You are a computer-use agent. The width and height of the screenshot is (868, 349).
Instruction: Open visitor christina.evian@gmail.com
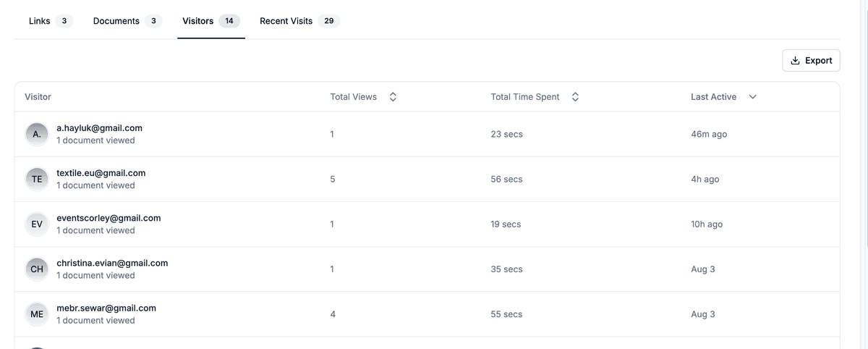[x=112, y=263]
